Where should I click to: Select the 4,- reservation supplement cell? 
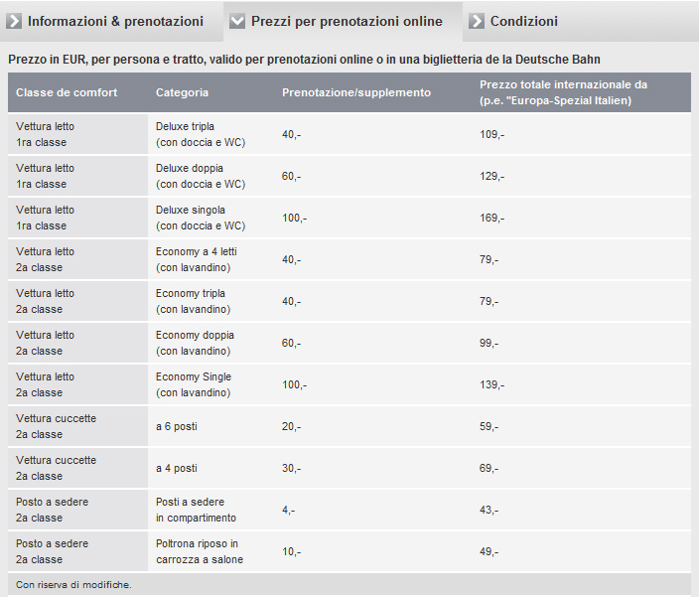click(288, 510)
